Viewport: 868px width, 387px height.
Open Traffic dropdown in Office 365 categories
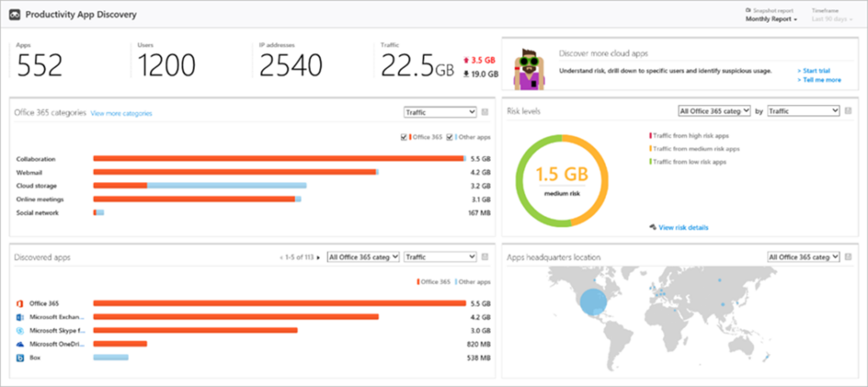440,112
